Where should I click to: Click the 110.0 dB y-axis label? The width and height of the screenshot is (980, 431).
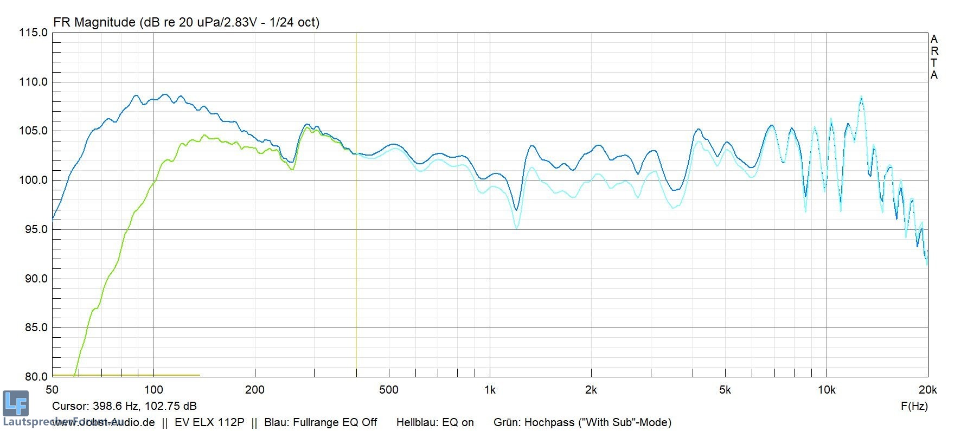pos(34,82)
